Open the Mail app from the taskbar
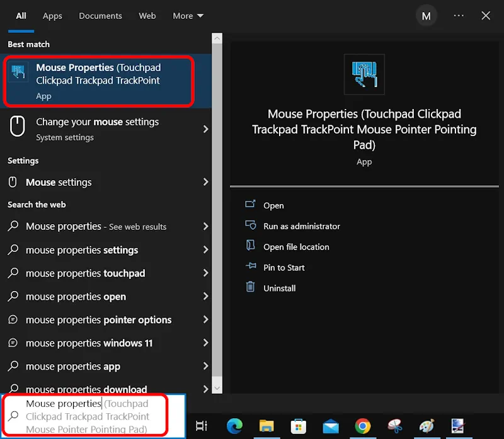Screen dimensions: 504x439 click(x=331, y=426)
